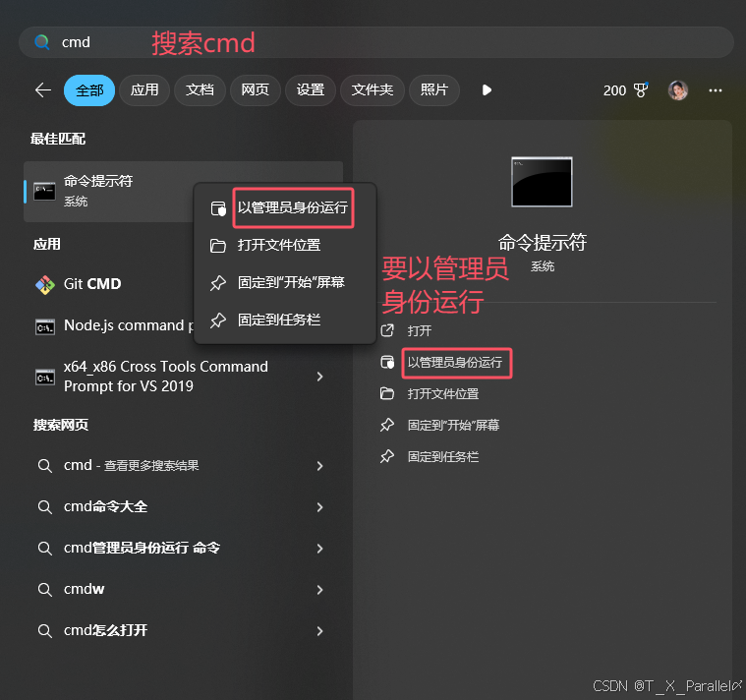Viewport: 746px width, 700px height.
Task: Show more filter tabs with play arrow
Action: pyautogui.click(x=487, y=89)
